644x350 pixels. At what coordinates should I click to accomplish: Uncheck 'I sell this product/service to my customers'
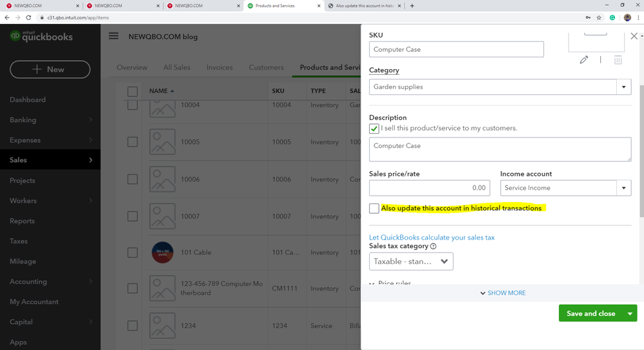coord(374,129)
